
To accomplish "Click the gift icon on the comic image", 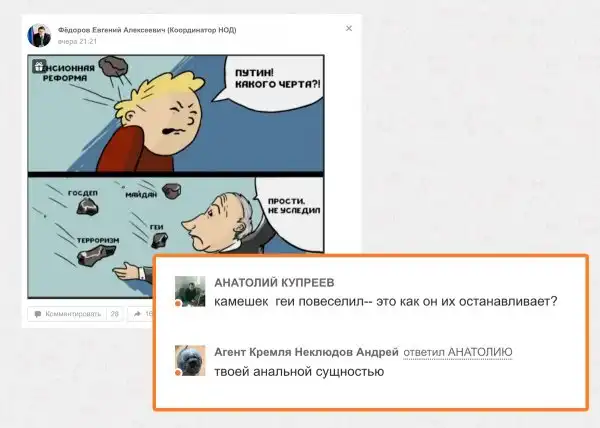I will [x=38, y=67].
